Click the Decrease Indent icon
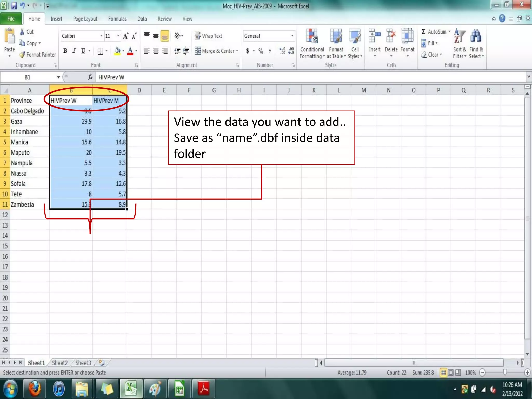 177,51
